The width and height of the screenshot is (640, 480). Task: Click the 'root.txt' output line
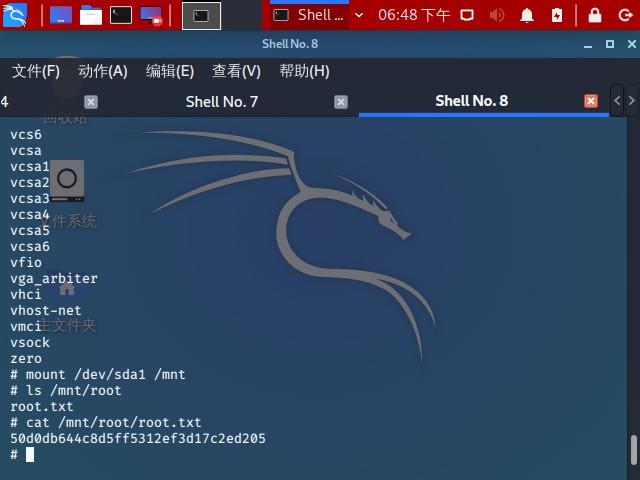(42, 407)
